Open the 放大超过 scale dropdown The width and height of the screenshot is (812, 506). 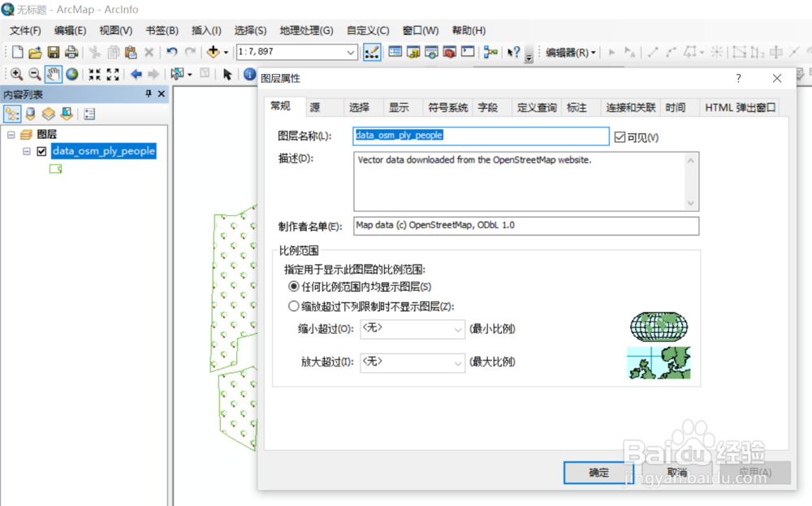460,362
